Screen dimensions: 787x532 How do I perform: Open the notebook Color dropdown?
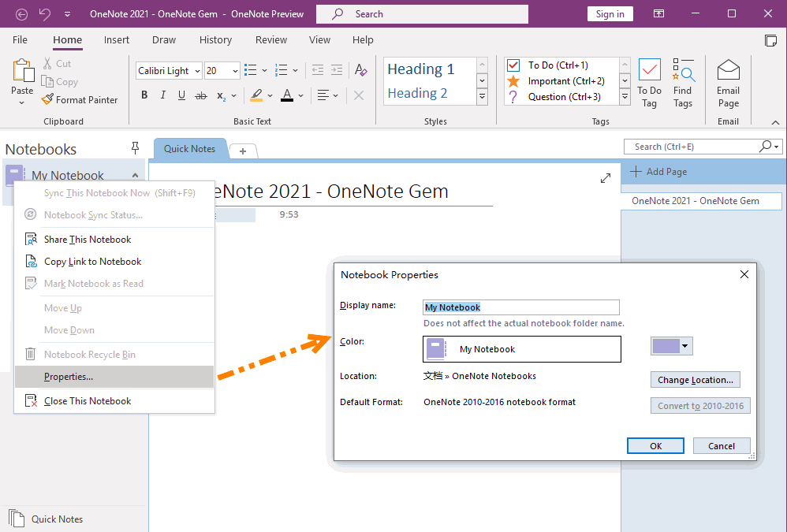click(x=683, y=346)
